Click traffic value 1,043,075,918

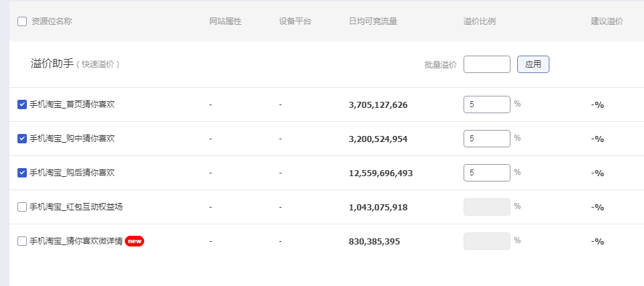tap(378, 208)
